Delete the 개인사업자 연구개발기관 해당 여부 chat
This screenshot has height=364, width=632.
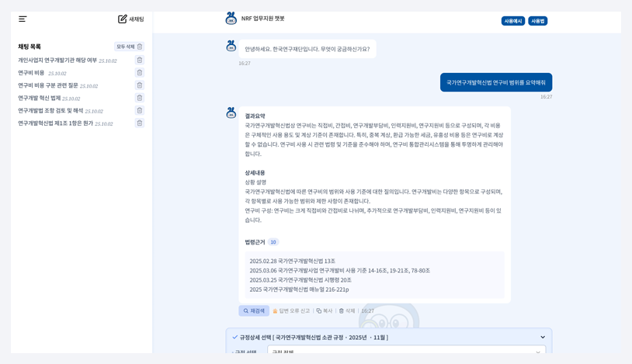(140, 60)
